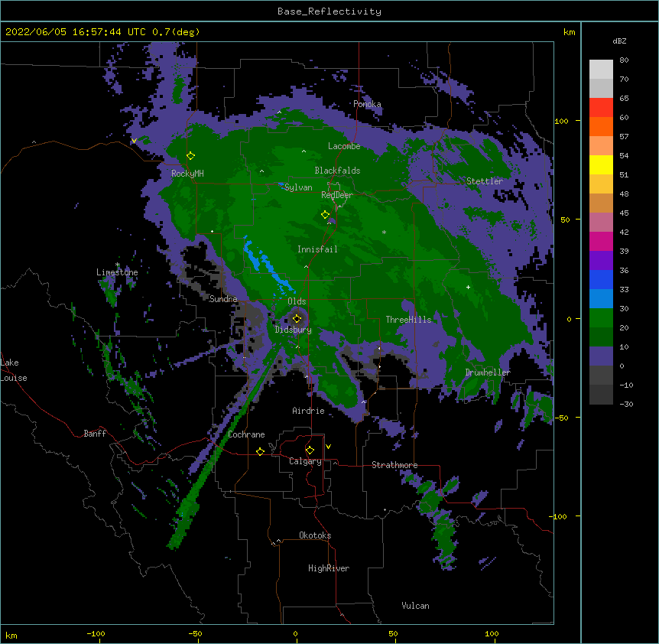Click the -50 tick on right km axis
The height and width of the screenshot is (644, 659).
[x=560, y=418]
